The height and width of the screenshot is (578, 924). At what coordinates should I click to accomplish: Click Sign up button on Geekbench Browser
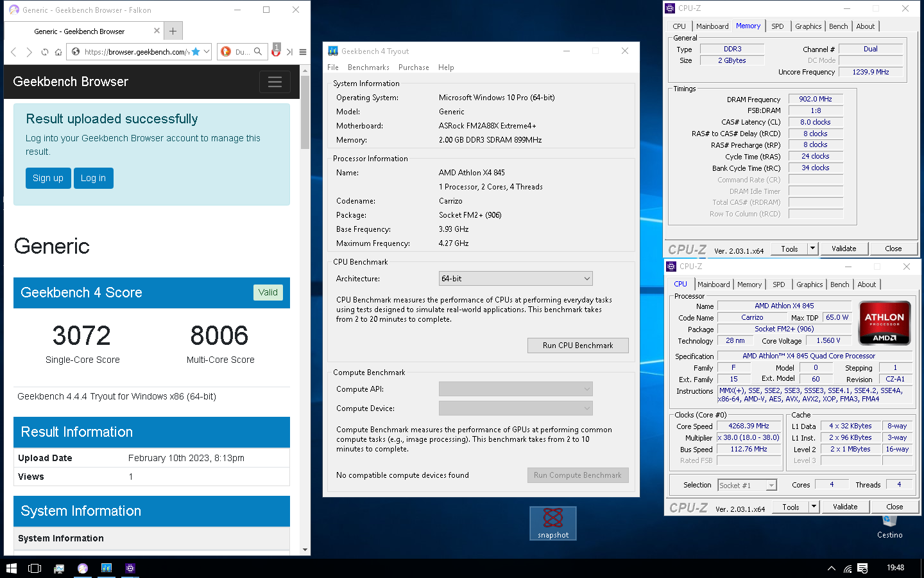[48, 178]
